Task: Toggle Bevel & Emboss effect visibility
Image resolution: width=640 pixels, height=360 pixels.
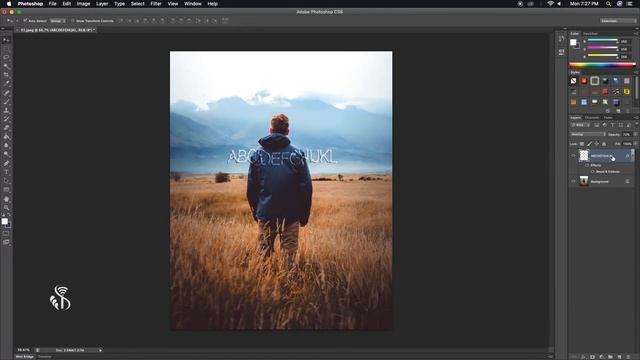Action: [593, 171]
